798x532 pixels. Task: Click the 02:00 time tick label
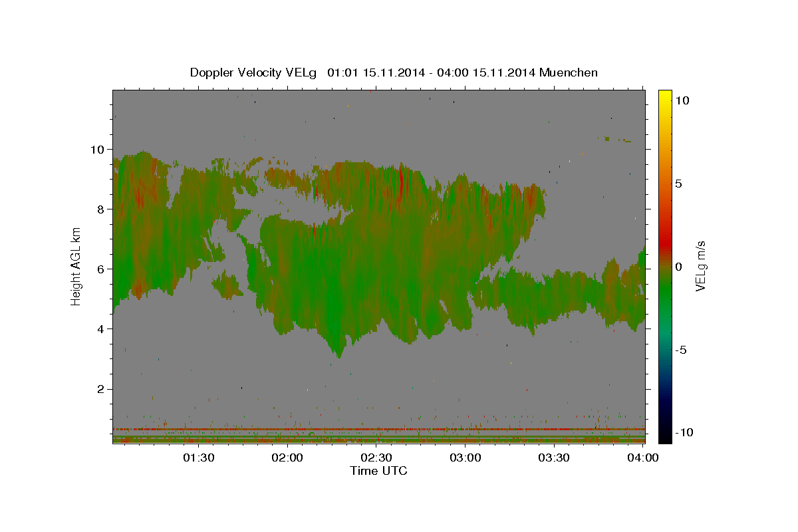287,458
